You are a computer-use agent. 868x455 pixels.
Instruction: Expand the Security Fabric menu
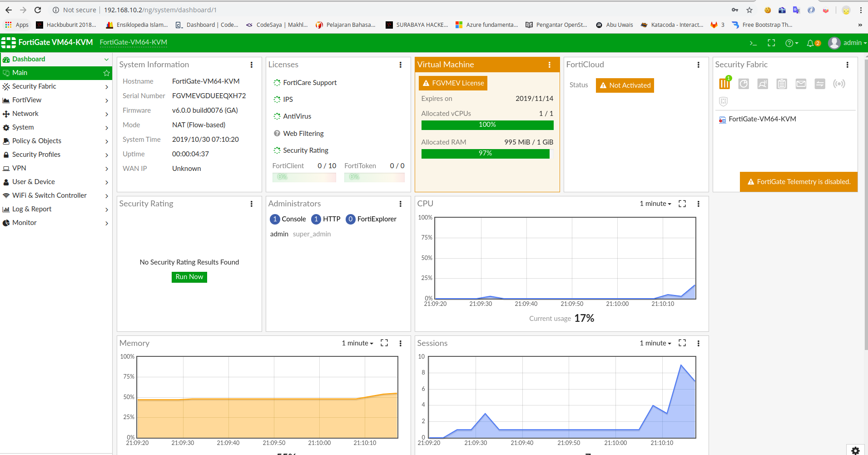(x=56, y=86)
